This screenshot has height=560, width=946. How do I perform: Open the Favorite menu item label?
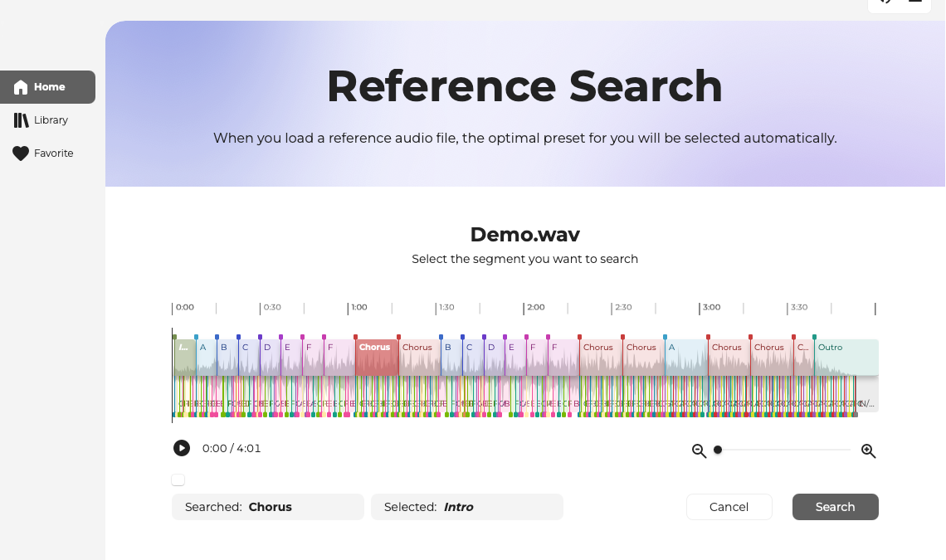click(54, 153)
